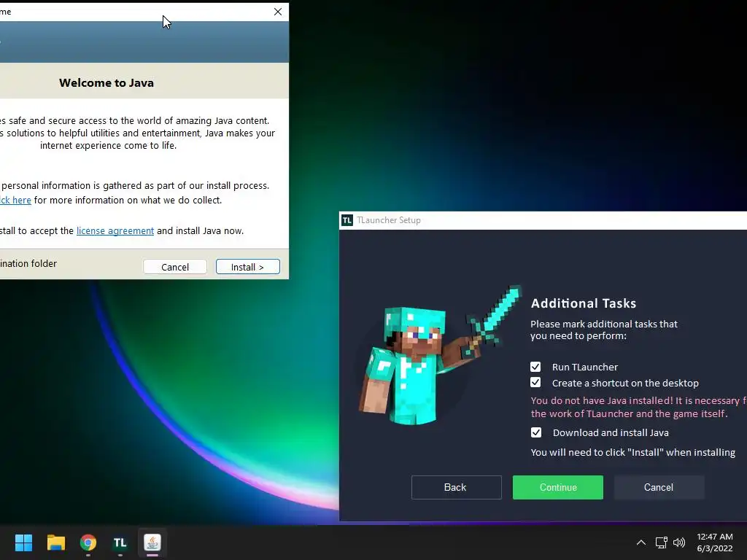Go Back in TLauncher Setup
747x560 pixels.
click(x=457, y=487)
